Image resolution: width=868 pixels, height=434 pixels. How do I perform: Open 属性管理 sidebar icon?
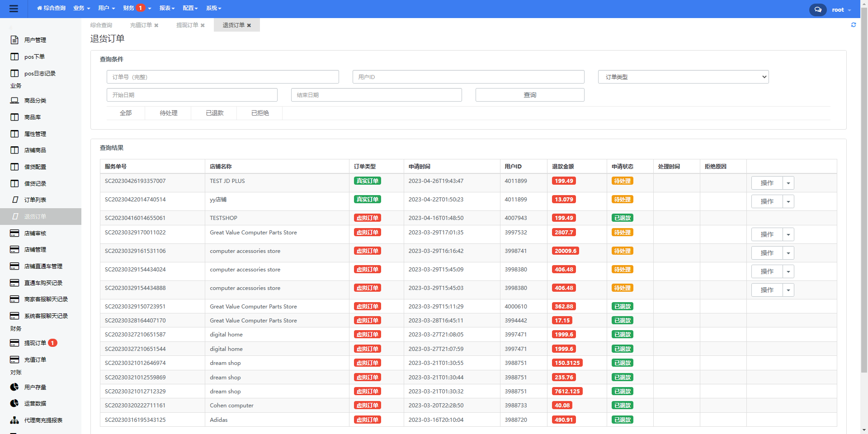14,134
